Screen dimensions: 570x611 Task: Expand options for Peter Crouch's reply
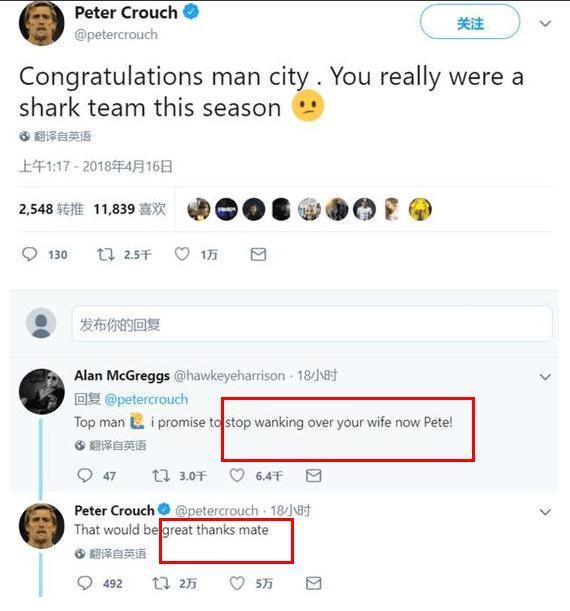pos(545,512)
